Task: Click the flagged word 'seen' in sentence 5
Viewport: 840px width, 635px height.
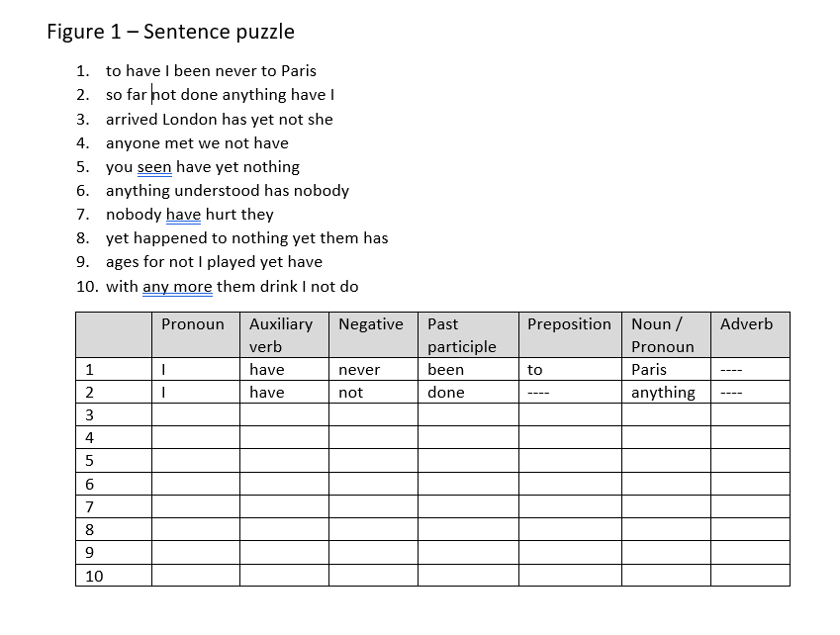Action: pyautogui.click(x=154, y=167)
